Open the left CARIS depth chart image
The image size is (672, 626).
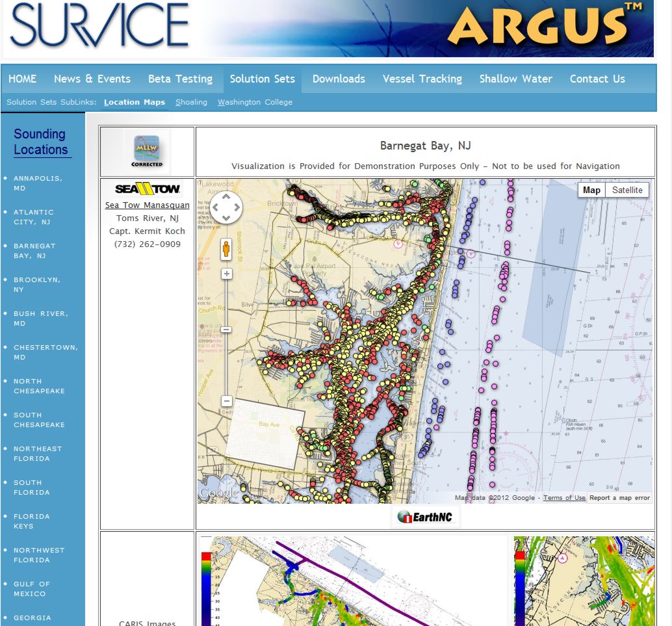353,581
